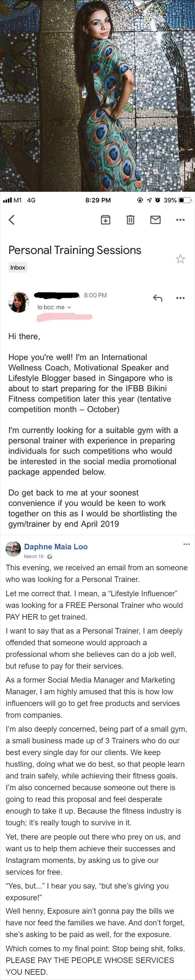Go back using the left chevron arrow

point(12,220)
